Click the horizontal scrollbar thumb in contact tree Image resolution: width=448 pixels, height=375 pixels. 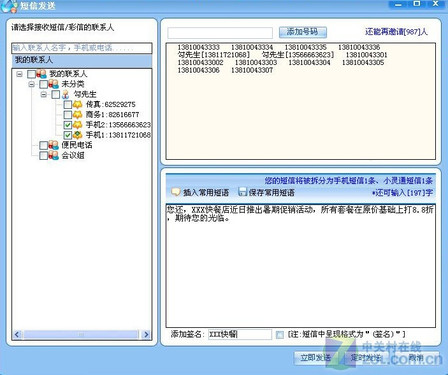pos(81,334)
